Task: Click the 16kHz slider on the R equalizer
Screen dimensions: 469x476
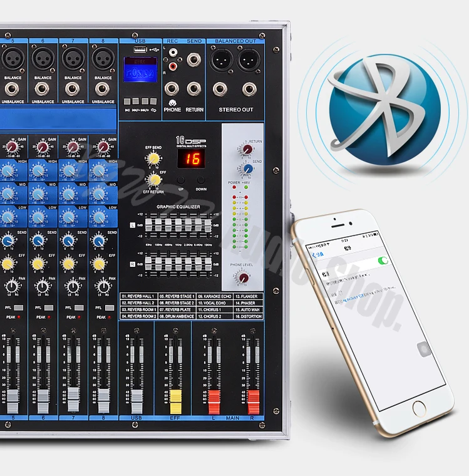Action: point(208,264)
